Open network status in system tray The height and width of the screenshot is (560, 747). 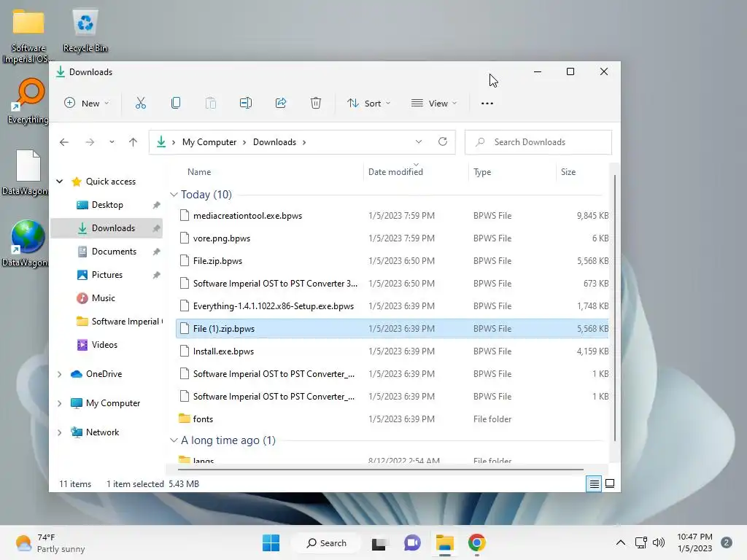tap(640, 542)
